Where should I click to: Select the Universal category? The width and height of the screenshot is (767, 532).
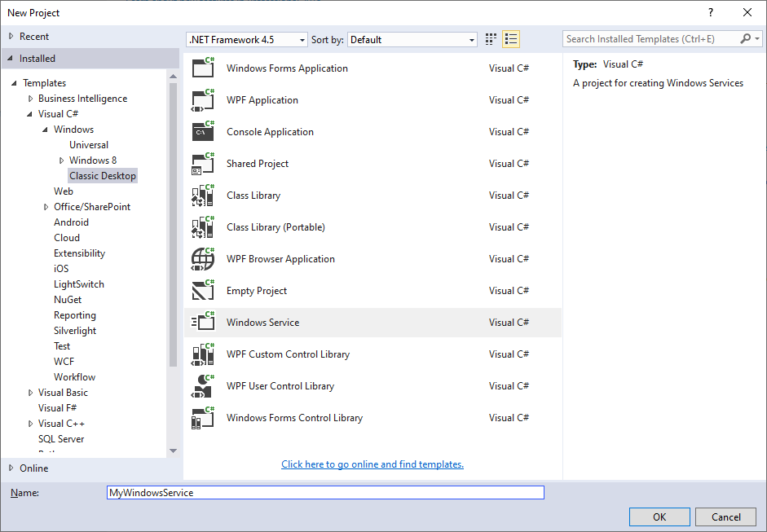(89, 145)
